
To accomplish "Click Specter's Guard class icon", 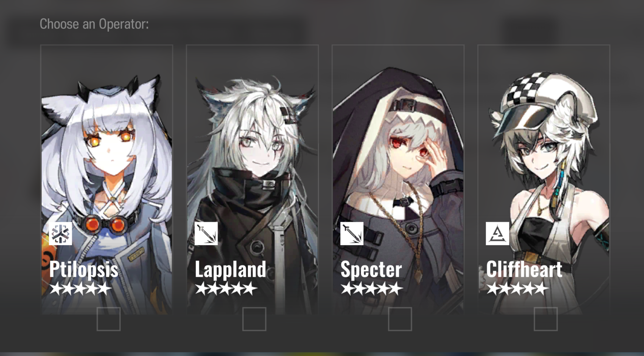I will pyautogui.click(x=352, y=234).
